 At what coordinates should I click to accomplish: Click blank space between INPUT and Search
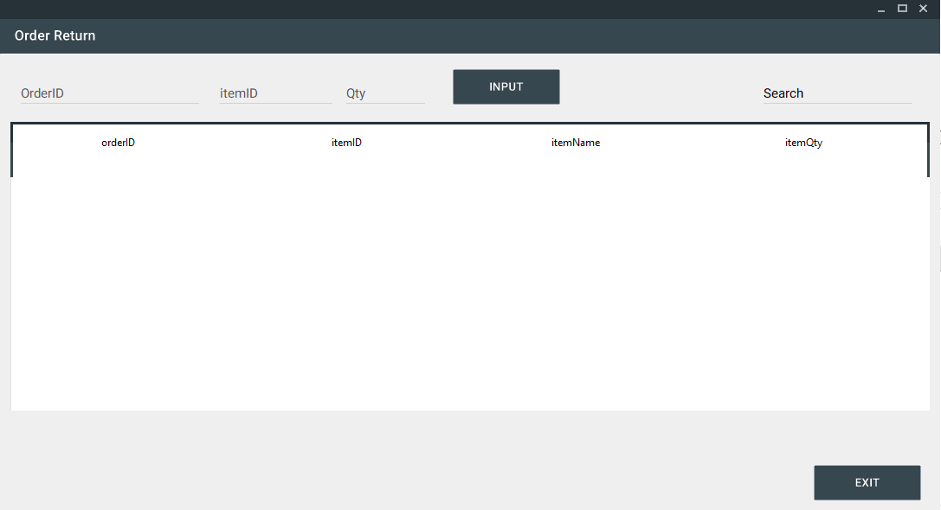660,88
